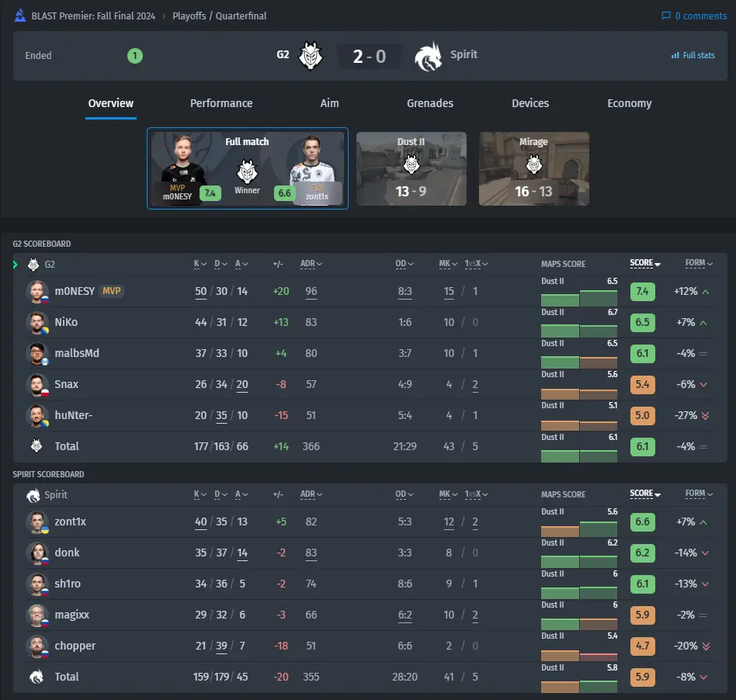Click malbsMd's maps score bar
This screenshot has width=736, height=700.
[578, 362]
